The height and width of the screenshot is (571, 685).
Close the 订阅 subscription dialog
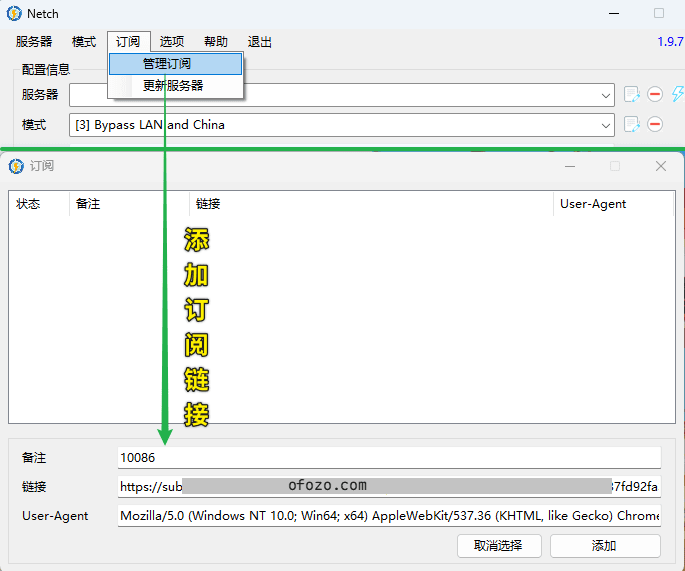pos(660,166)
